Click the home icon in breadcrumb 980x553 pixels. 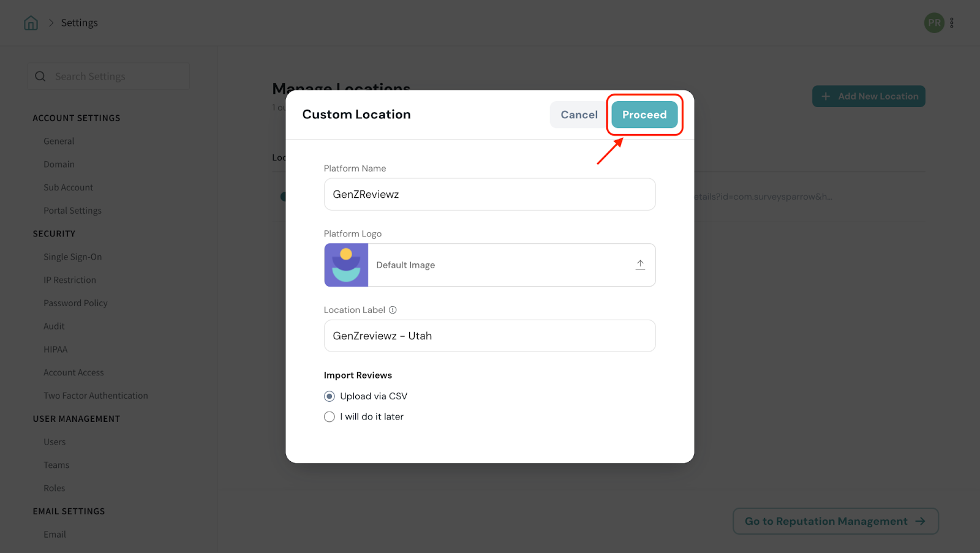(x=31, y=23)
